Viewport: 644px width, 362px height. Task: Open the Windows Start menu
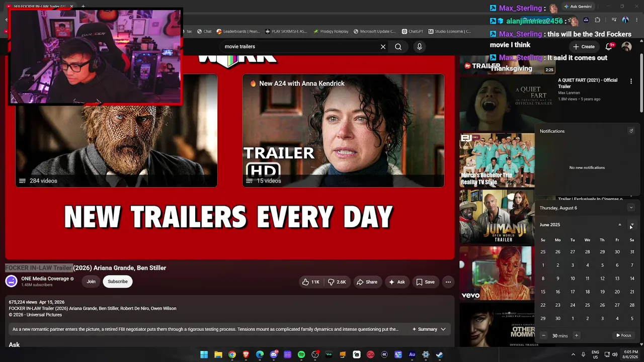pyautogui.click(x=204, y=354)
